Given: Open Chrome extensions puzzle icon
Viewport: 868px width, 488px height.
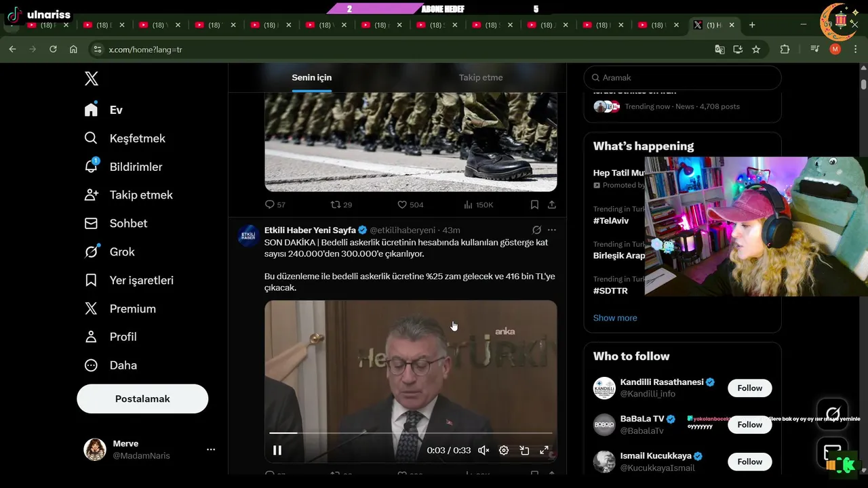Looking at the screenshot, I should pyautogui.click(x=785, y=49).
